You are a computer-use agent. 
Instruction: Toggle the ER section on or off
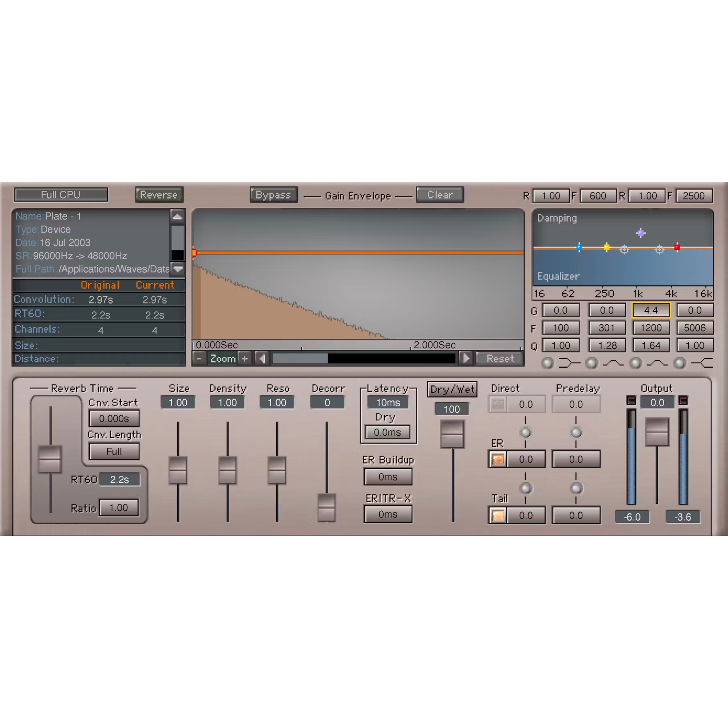click(x=498, y=459)
